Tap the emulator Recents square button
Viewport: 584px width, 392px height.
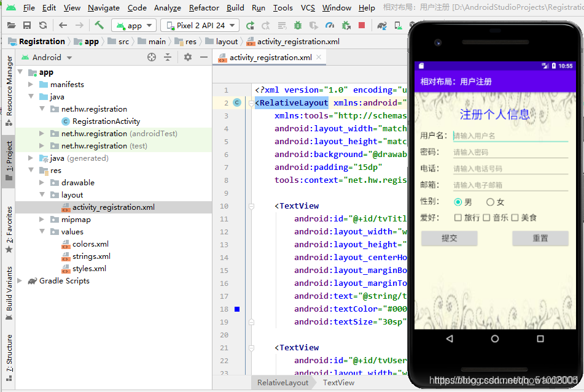click(540, 339)
